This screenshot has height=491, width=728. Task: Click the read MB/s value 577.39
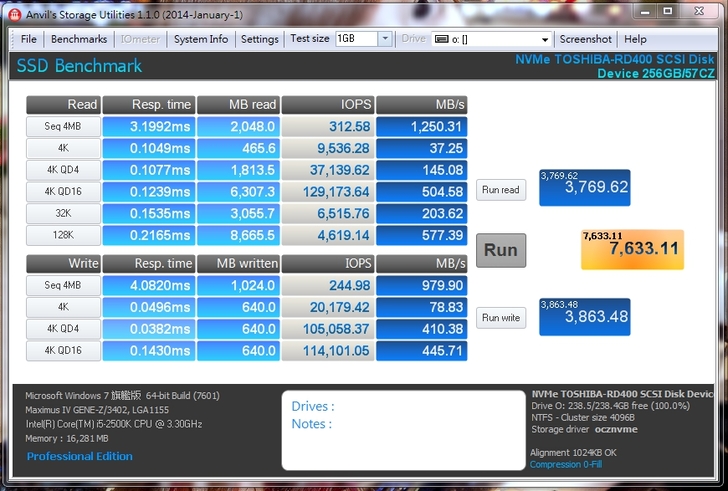(422, 235)
